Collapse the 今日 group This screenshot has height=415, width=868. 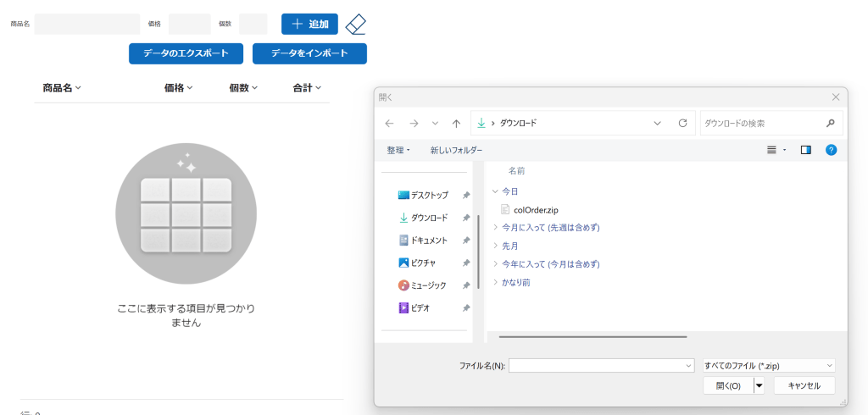[x=496, y=191]
